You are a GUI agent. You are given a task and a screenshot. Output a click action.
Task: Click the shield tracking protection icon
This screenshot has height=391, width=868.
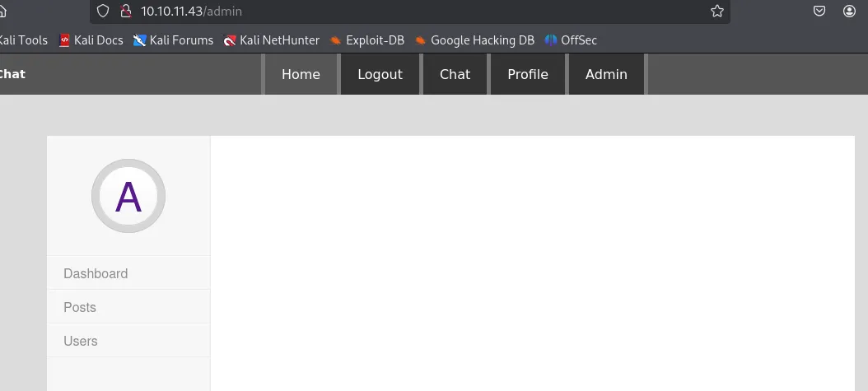tap(103, 11)
